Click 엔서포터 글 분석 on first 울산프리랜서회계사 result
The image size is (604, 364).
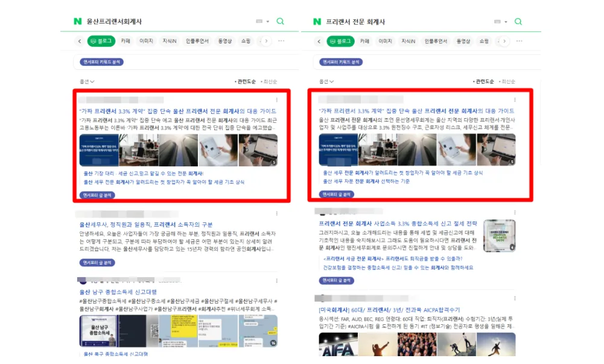[97, 195]
